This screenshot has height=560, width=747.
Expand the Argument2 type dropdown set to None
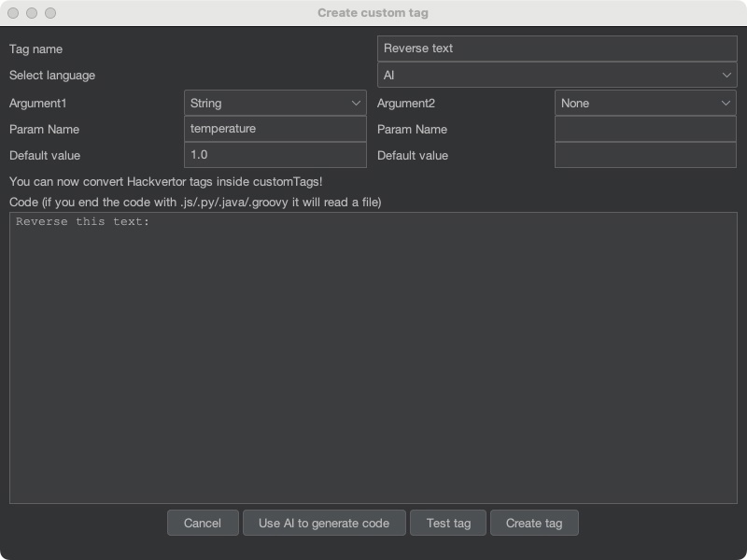click(645, 103)
